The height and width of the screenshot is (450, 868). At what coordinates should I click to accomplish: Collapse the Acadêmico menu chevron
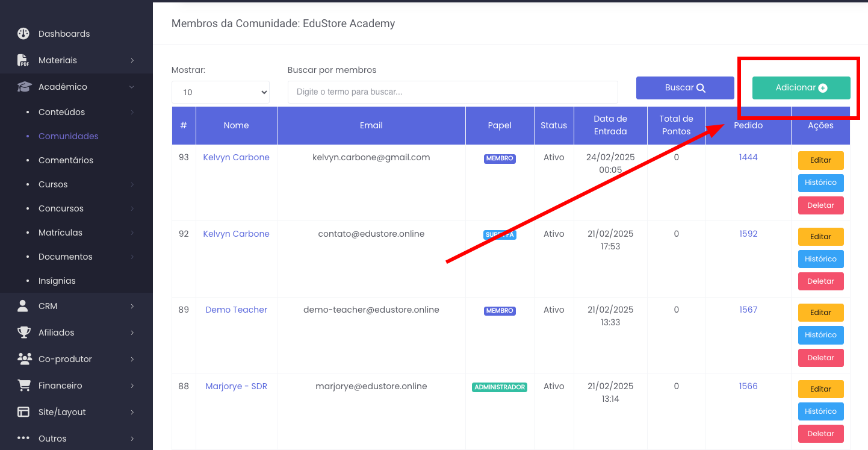point(132,87)
